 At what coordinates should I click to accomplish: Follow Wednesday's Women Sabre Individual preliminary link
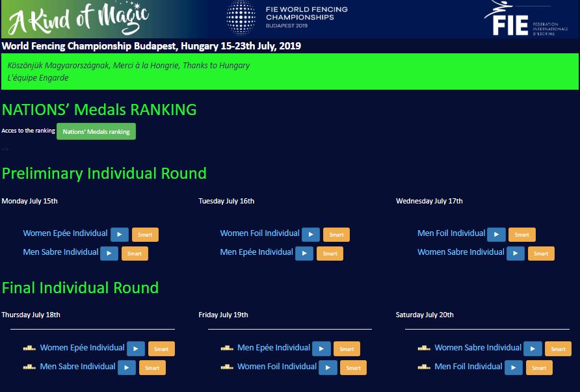point(460,252)
